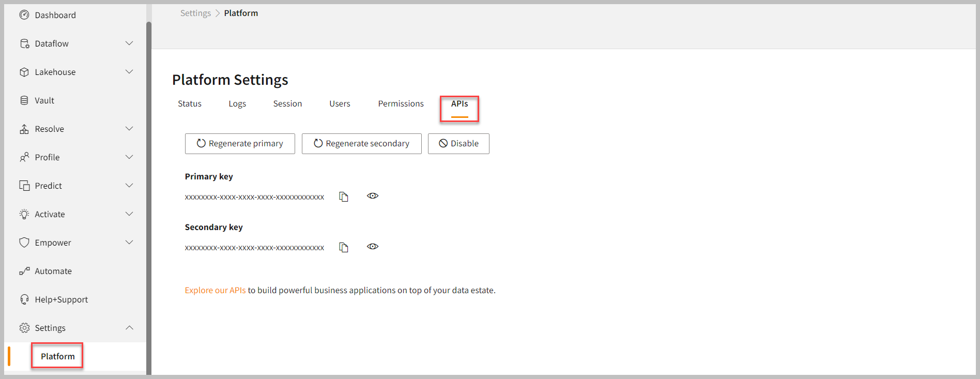Click the Automate workflow icon

pos(24,271)
